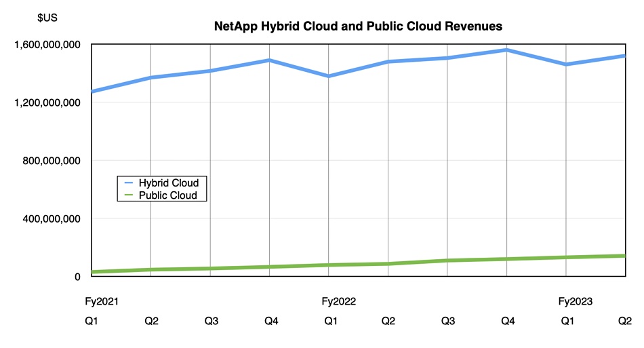This screenshot has height=348, width=644.
Task: Select the $US axis unit label
Action: coord(47,18)
